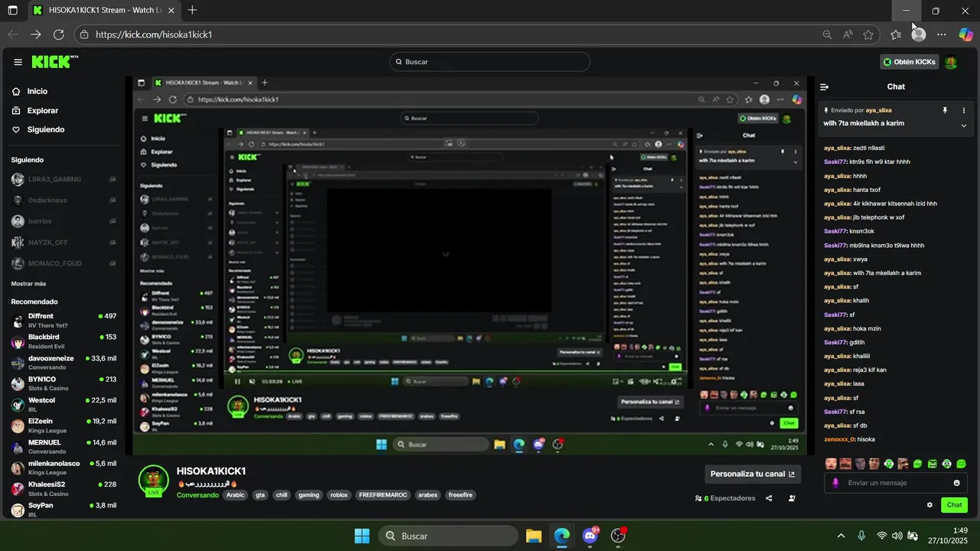Focus the Enviar un mensaje field
The height and width of the screenshot is (551, 980).
pos(896,483)
